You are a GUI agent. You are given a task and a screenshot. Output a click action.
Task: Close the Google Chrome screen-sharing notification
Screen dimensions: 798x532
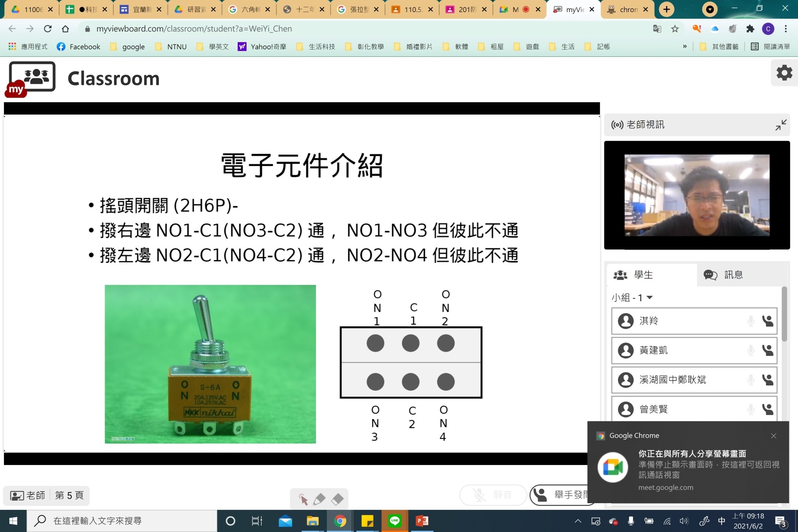pos(773,436)
